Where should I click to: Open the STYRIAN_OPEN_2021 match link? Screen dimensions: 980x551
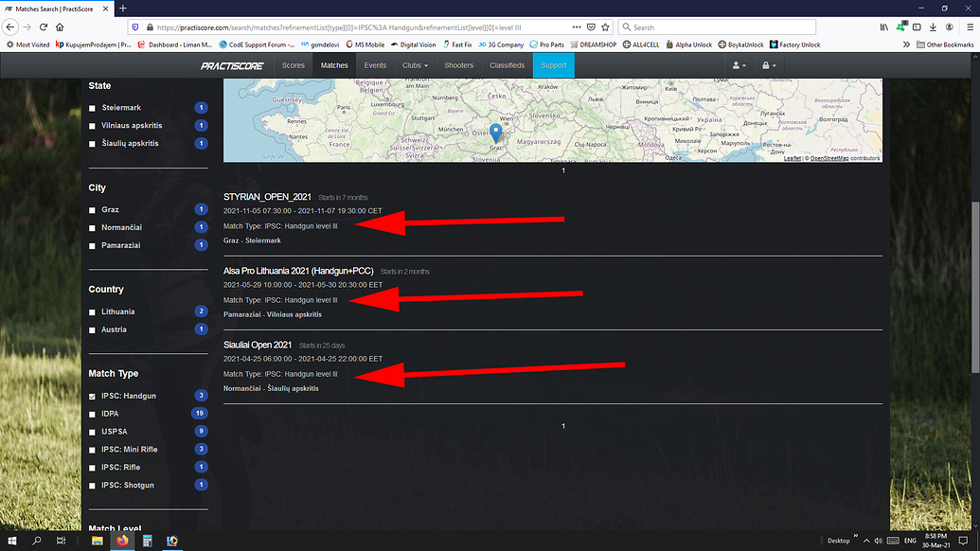(x=267, y=197)
